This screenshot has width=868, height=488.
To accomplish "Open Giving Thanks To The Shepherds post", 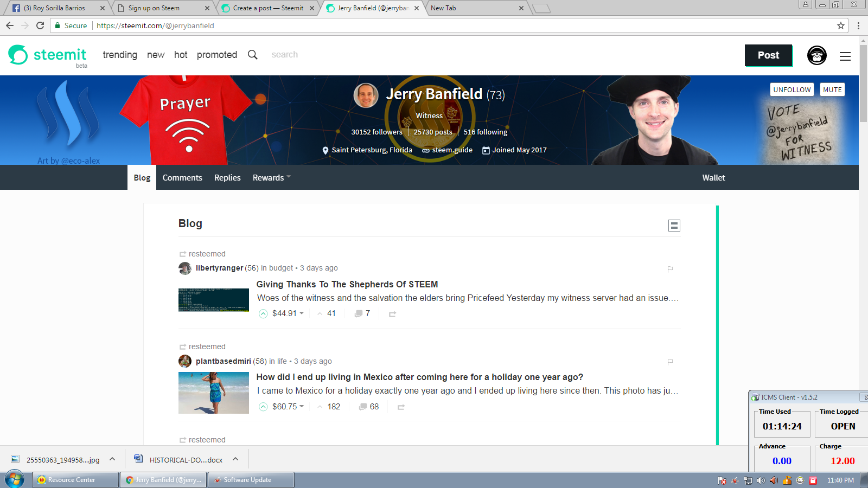I will tap(347, 284).
